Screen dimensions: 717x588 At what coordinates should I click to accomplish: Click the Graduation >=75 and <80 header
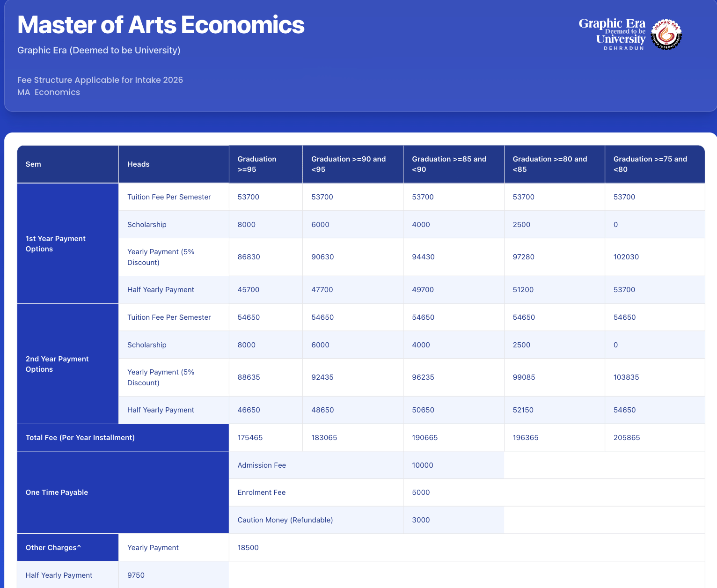(x=650, y=164)
